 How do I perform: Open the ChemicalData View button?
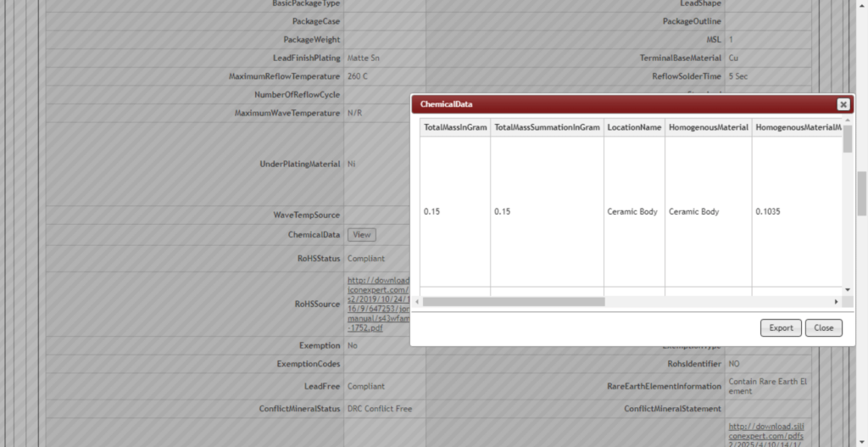[361, 235]
